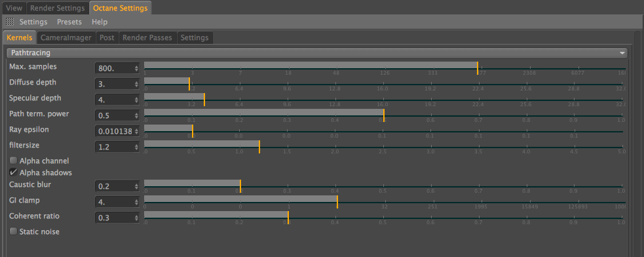Viewport: 644px width, 257px height.
Task: Click the Max. samples label
Action: pos(33,66)
